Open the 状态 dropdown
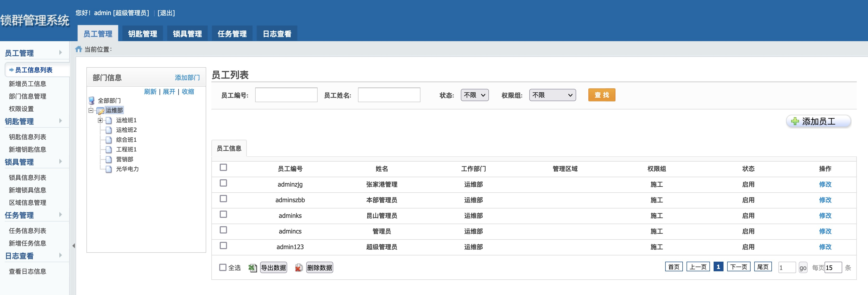The image size is (868, 295). (474, 95)
